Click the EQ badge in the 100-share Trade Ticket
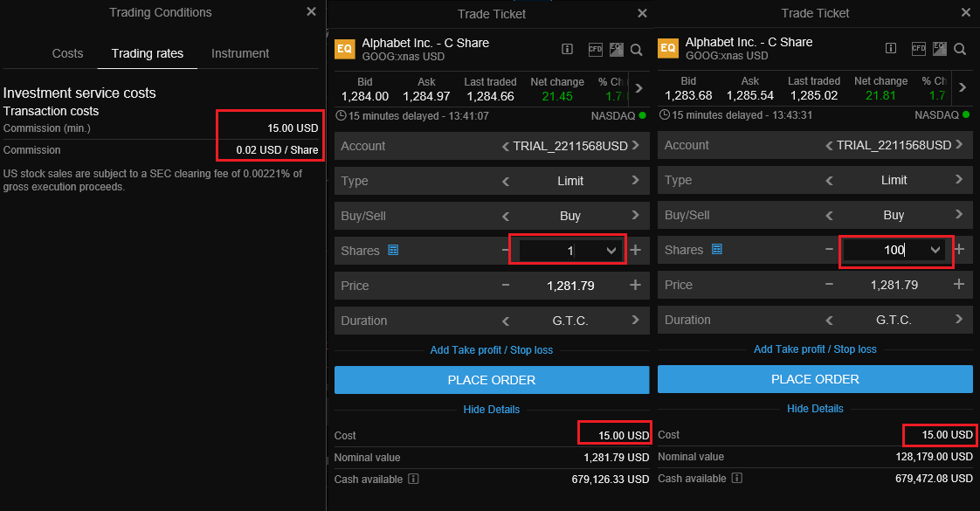 click(x=668, y=48)
